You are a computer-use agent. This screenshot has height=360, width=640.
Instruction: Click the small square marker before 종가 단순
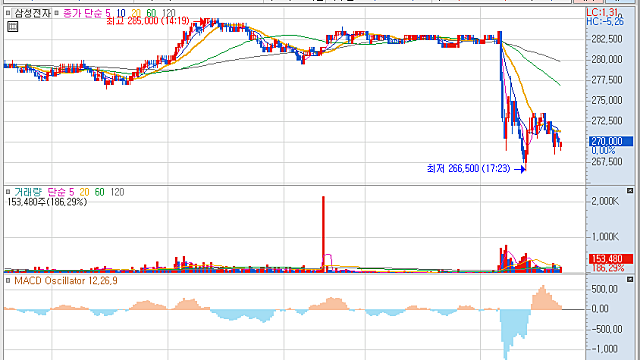click(x=56, y=13)
